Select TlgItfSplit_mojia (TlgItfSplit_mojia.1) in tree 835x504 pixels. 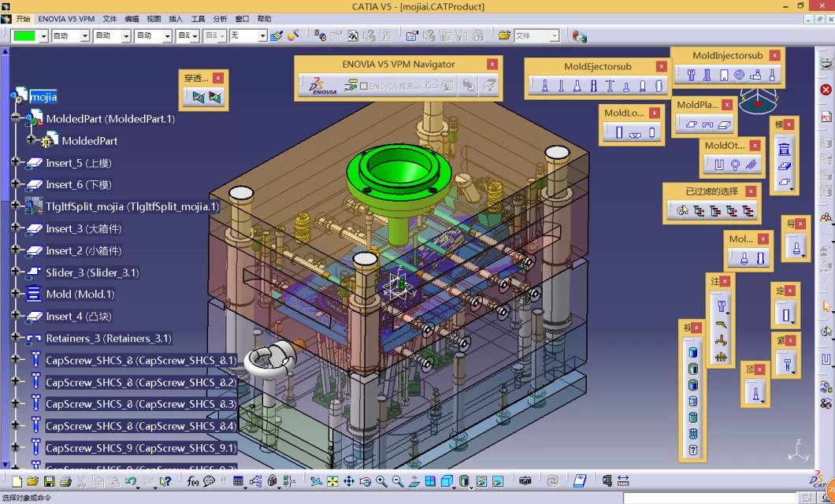tap(132, 206)
